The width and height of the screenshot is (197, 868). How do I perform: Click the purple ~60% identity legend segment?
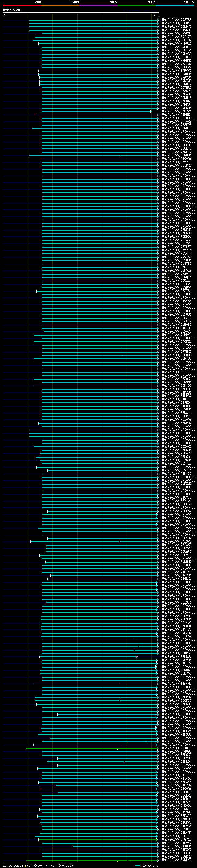click(x=98, y=6)
